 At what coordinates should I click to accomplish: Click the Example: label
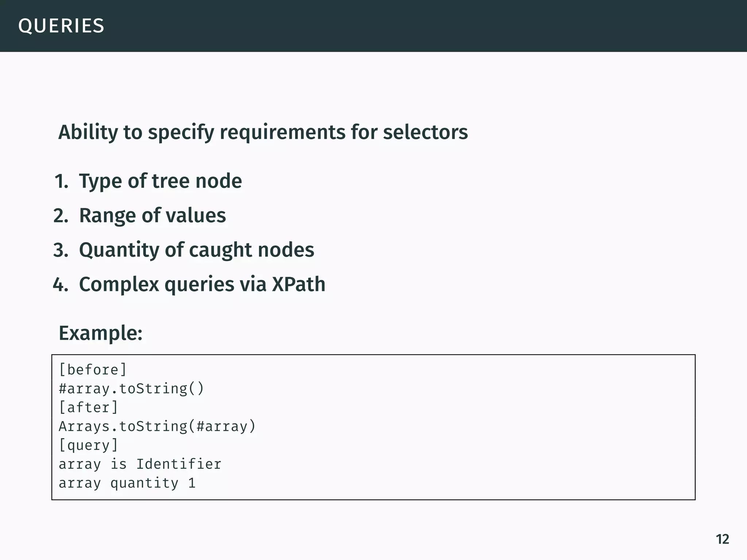(100, 333)
